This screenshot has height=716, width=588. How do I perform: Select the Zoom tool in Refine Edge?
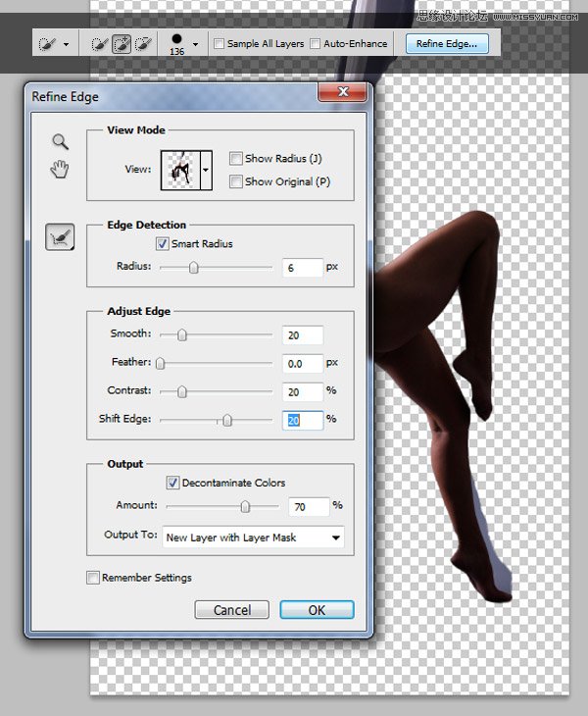click(60, 142)
